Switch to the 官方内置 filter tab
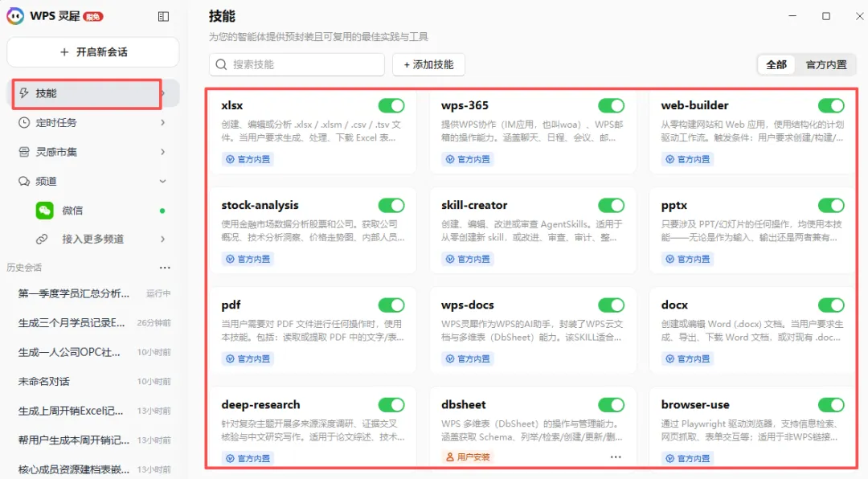The height and width of the screenshot is (479, 868). (x=826, y=65)
